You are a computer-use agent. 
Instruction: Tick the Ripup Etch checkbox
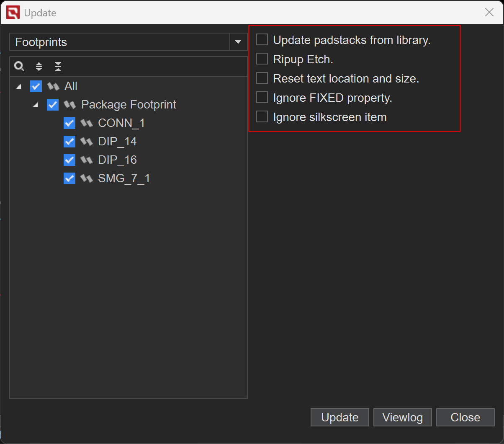point(262,59)
